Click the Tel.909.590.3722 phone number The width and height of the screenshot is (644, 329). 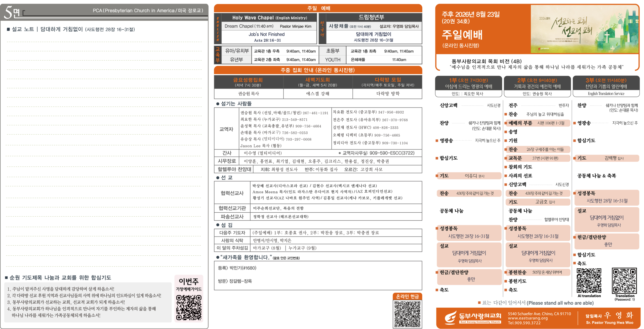(x=524, y=323)
